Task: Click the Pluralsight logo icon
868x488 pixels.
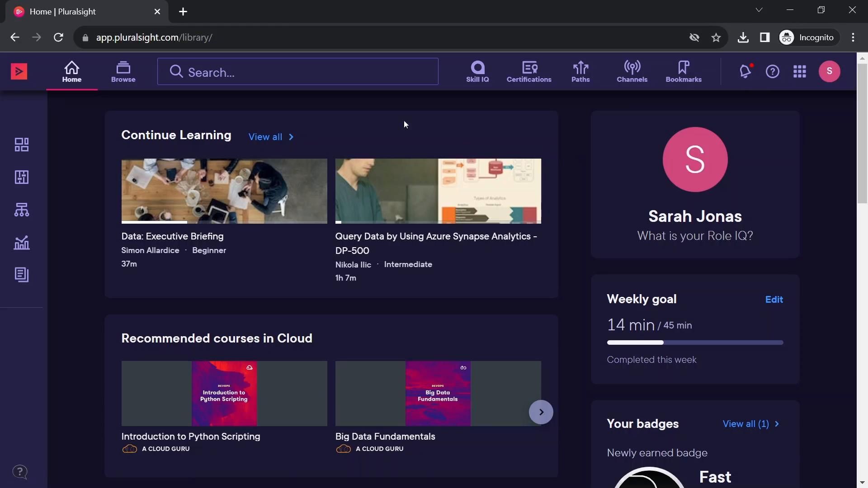Action: coord(19,71)
